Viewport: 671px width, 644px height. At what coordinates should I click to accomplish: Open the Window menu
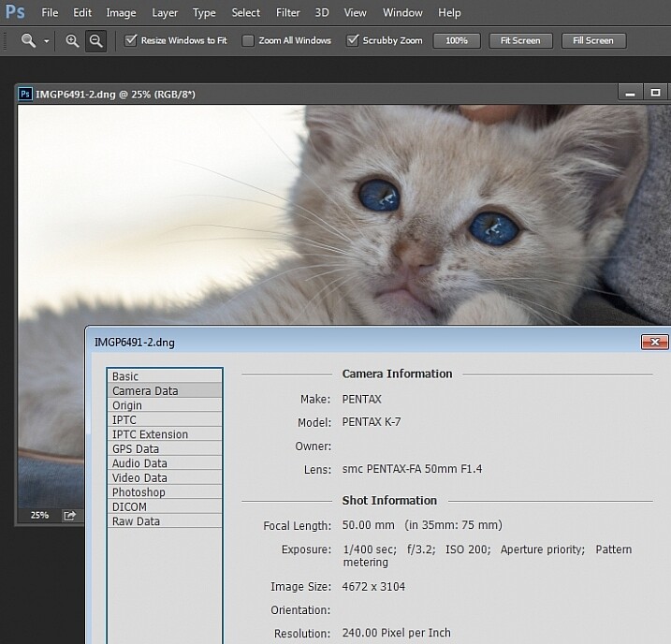point(402,13)
